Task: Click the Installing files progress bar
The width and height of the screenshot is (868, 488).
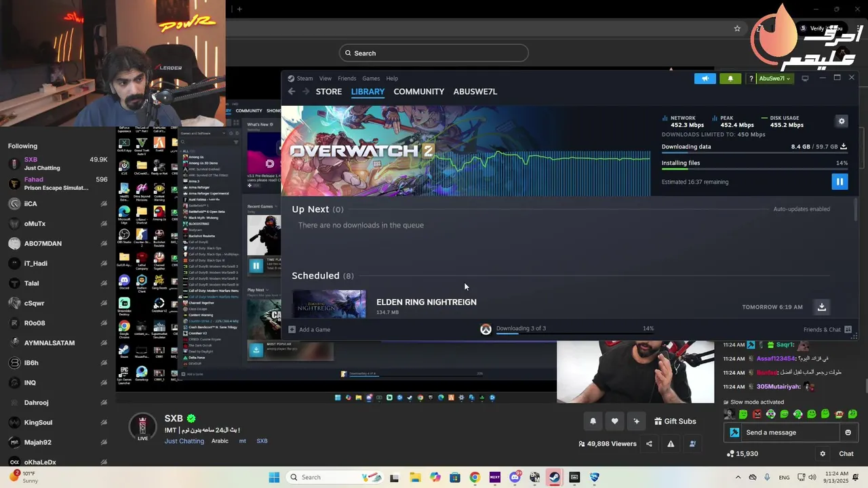Action: pos(754,169)
